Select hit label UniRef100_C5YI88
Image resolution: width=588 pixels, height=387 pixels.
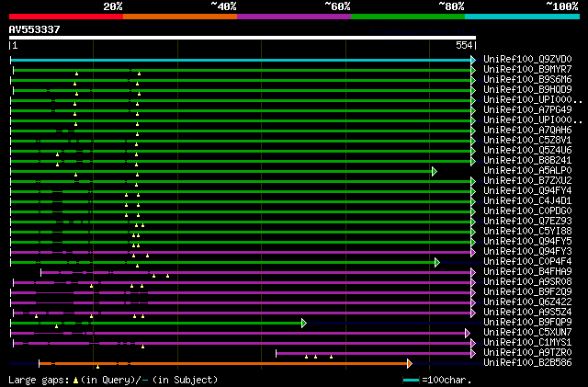527,232
